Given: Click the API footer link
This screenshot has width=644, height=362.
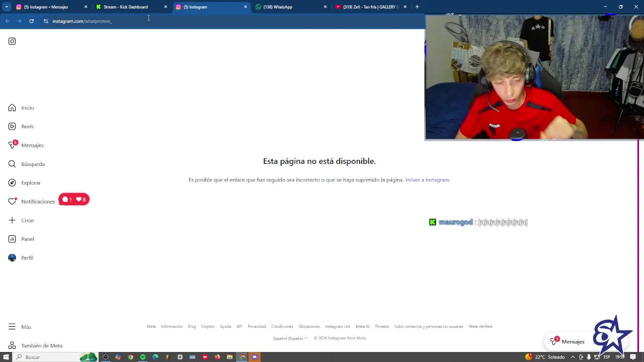Looking at the screenshot, I should pyautogui.click(x=239, y=326).
